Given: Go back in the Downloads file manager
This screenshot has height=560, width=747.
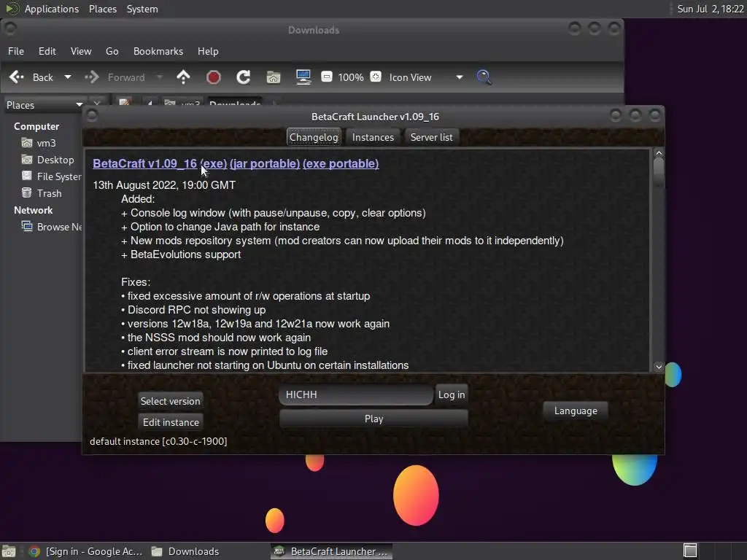Looking at the screenshot, I should click(31, 77).
